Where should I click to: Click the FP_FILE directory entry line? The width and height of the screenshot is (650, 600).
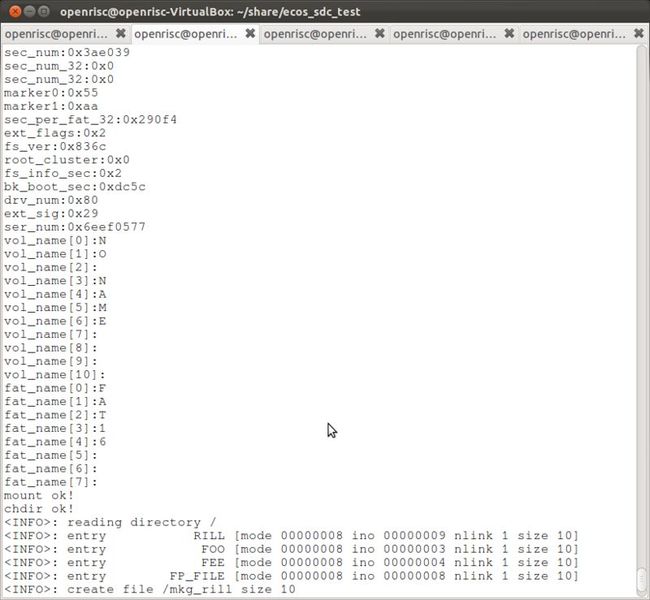(291, 576)
